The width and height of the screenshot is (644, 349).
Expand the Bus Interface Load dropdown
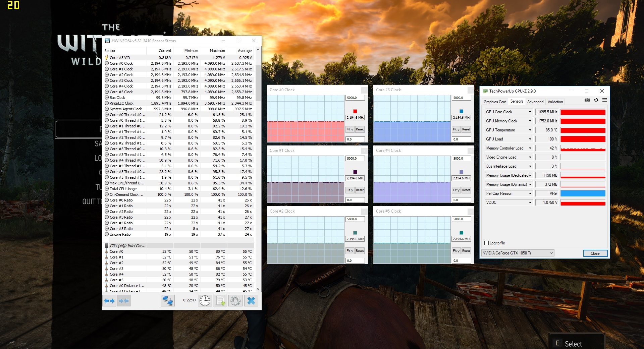click(x=530, y=166)
